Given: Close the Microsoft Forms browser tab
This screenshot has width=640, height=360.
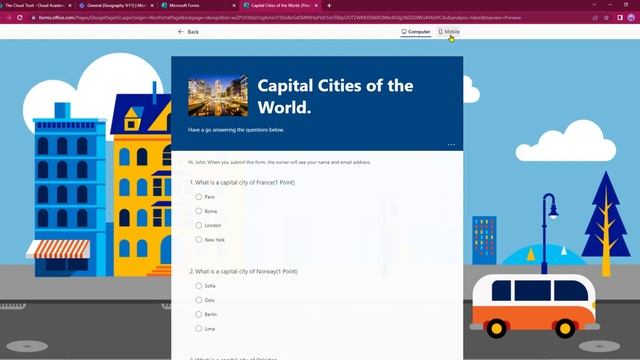Looking at the screenshot, I should 234,6.
